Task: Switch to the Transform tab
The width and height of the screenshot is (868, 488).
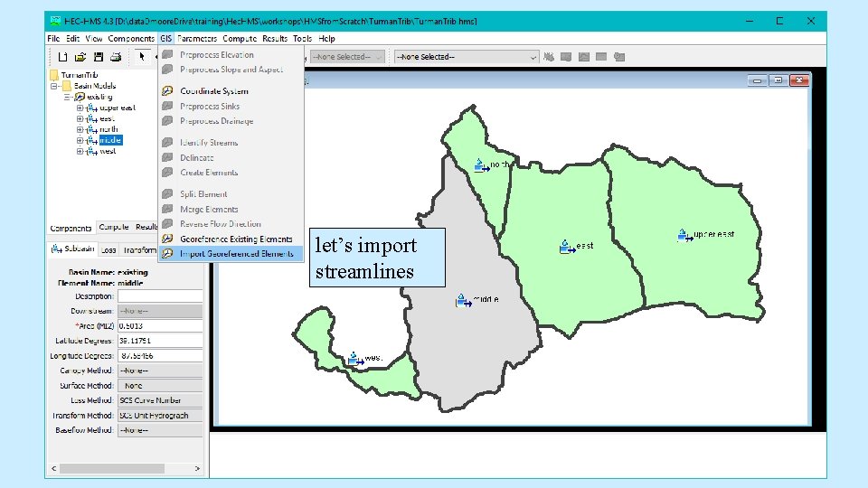Action: tap(139, 250)
